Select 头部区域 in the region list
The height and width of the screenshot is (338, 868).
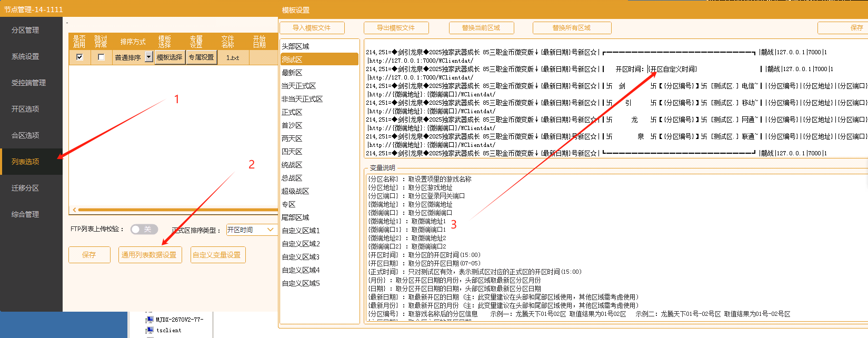click(295, 46)
